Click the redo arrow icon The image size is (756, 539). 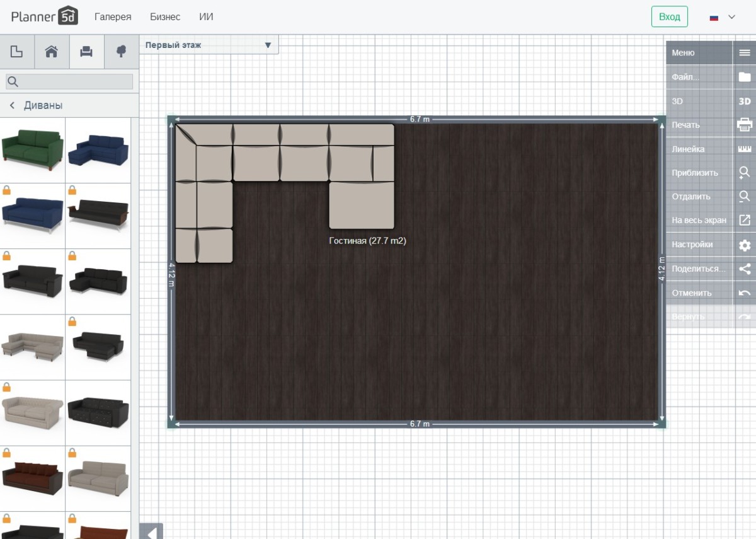(x=745, y=316)
